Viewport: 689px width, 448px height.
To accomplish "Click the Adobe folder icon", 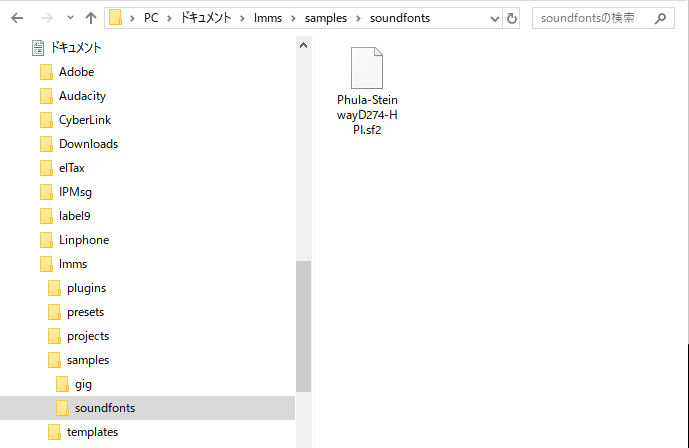I will (x=46, y=72).
